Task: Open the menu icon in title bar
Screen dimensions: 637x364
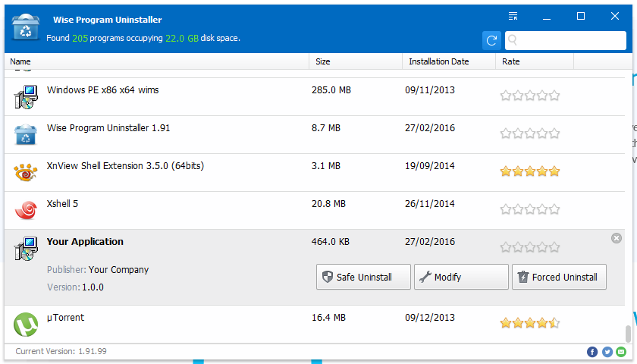Action: tap(513, 16)
